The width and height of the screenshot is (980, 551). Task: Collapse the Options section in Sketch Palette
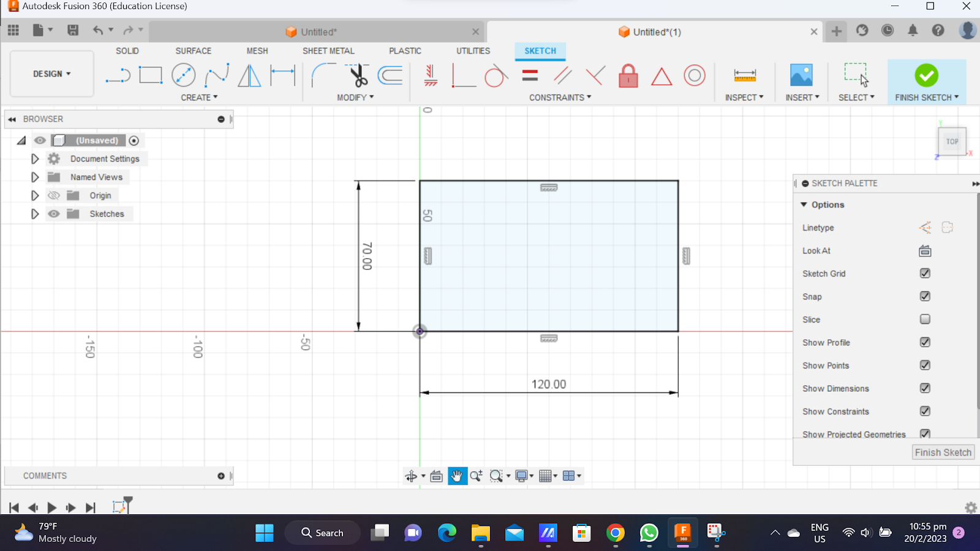(804, 204)
